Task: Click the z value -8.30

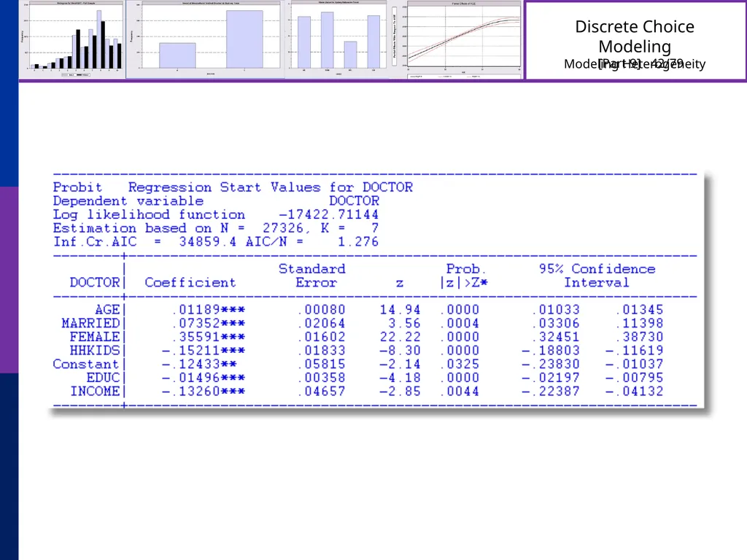Action: [400, 351]
